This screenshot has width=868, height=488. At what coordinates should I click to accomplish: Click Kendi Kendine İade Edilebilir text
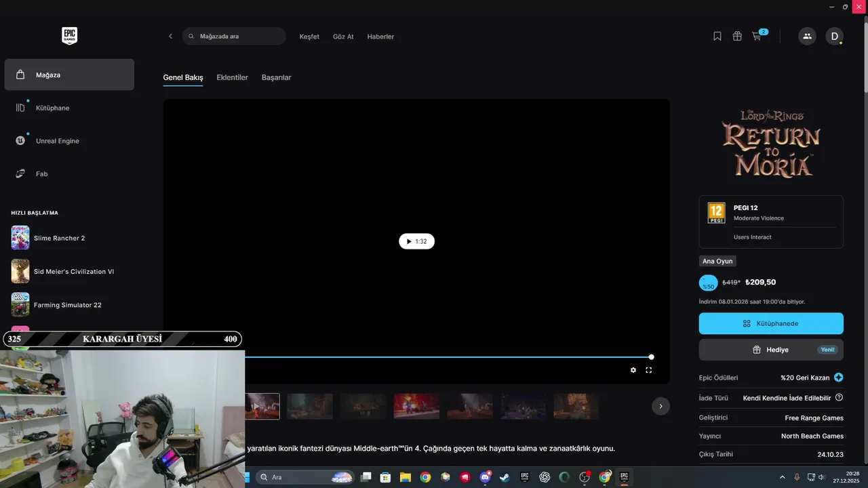[x=787, y=397]
